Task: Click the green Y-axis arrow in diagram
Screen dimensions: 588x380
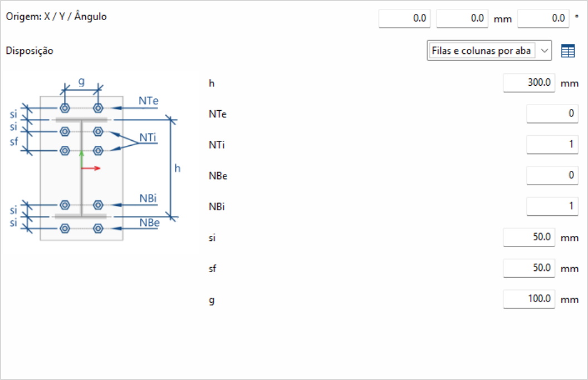Action: tap(81, 157)
